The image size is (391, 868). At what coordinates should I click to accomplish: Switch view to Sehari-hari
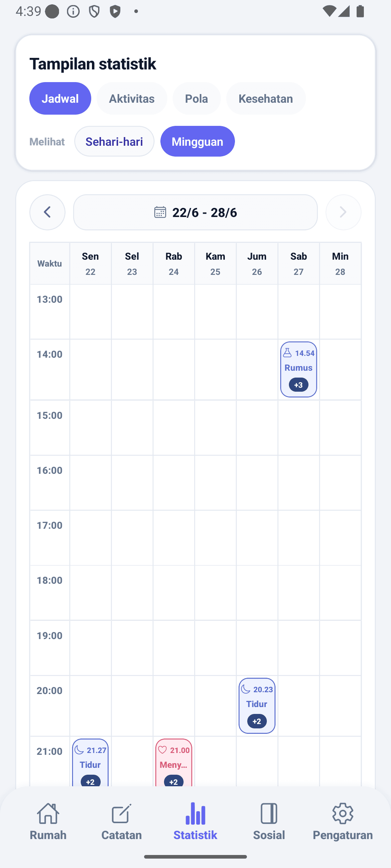(x=114, y=141)
